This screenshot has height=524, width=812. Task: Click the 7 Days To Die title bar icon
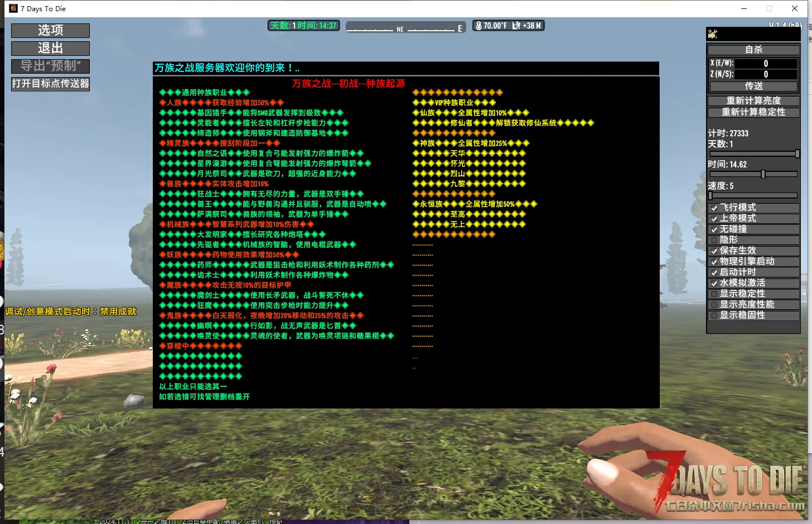click(x=13, y=8)
